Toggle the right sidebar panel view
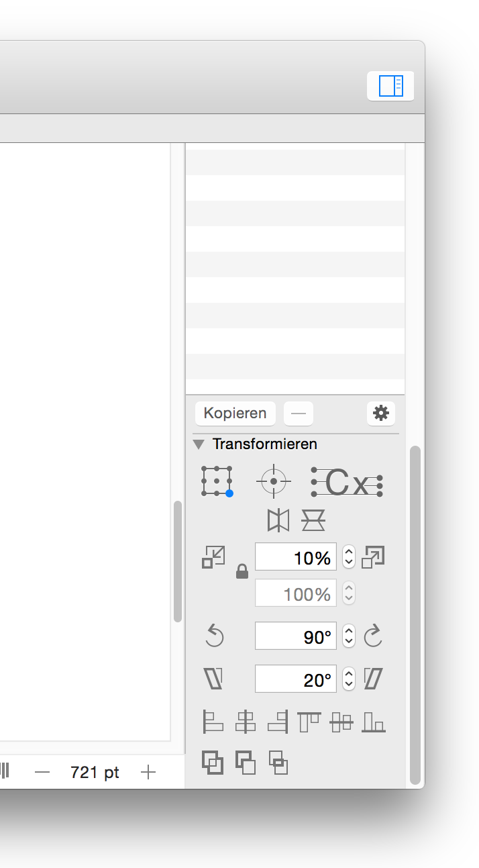The height and width of the screenshot is (868, 479). (x=390, y=86)
